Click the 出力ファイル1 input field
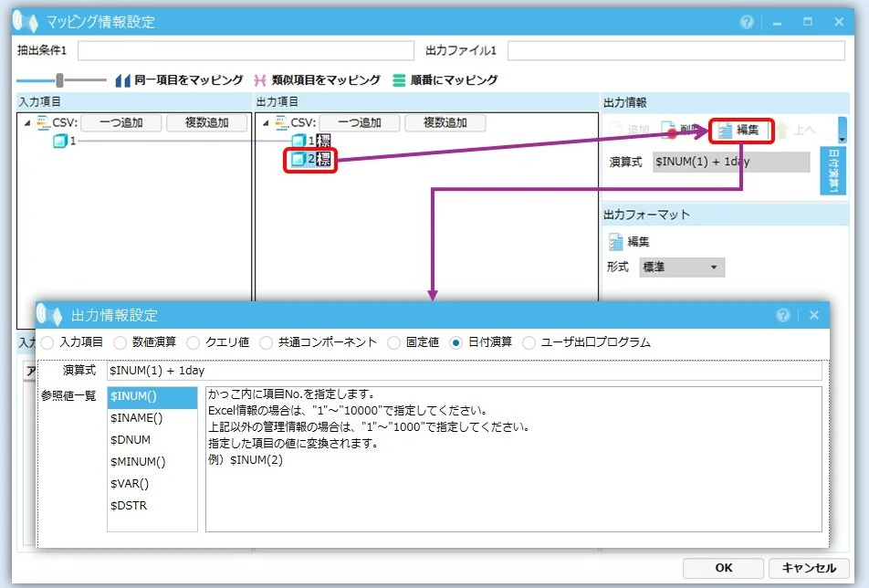This screenshot has height=588, width=869. 676,50
